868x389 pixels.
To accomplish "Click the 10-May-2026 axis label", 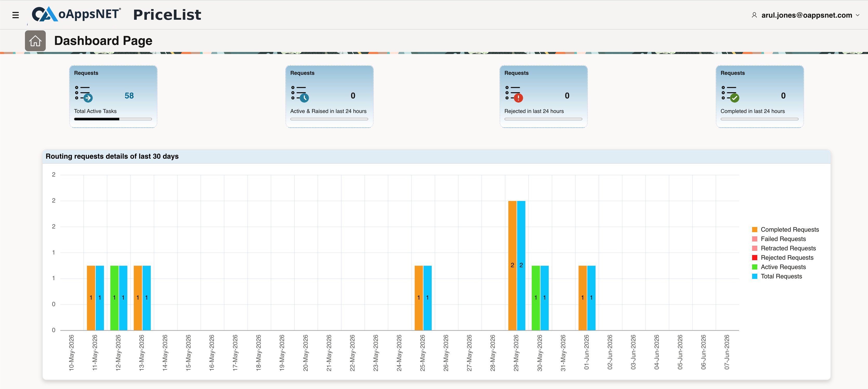I will click(71, 353).
